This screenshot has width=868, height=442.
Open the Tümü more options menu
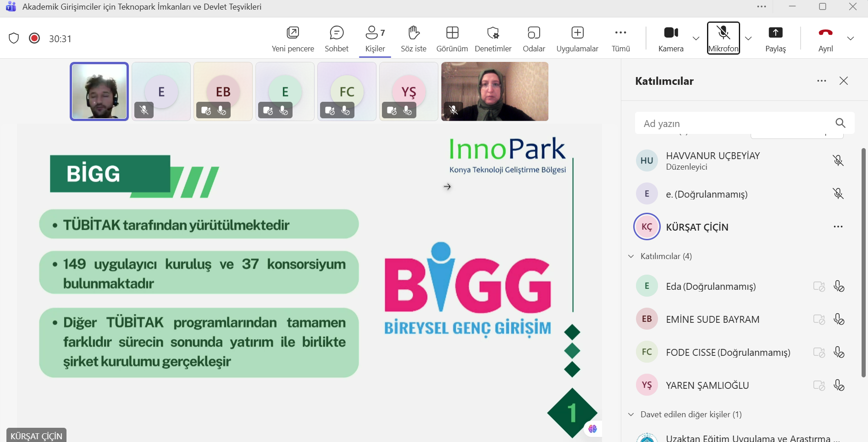click(620, 39)
